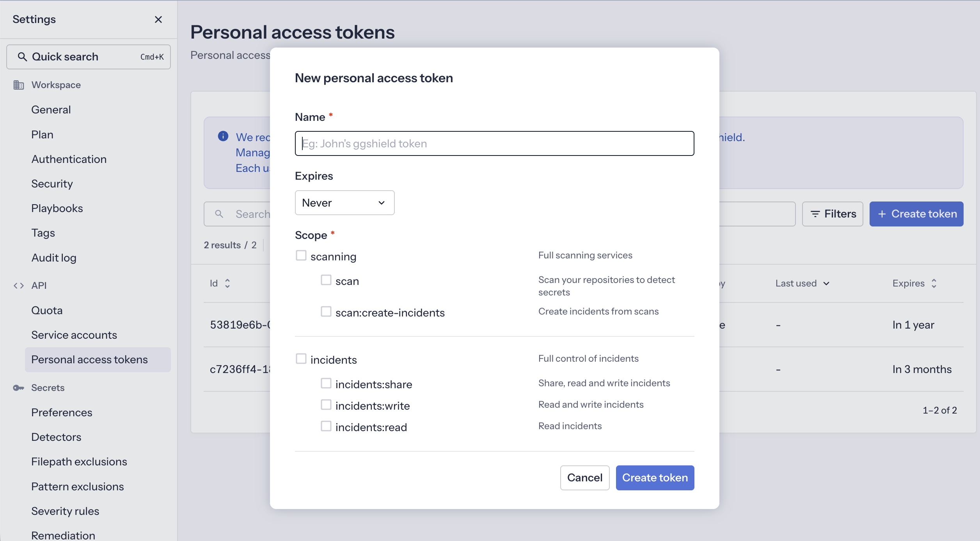Click 'In 1 year' expiry cell
Viewport: 980px width, 541px height.
click(913, 325)
